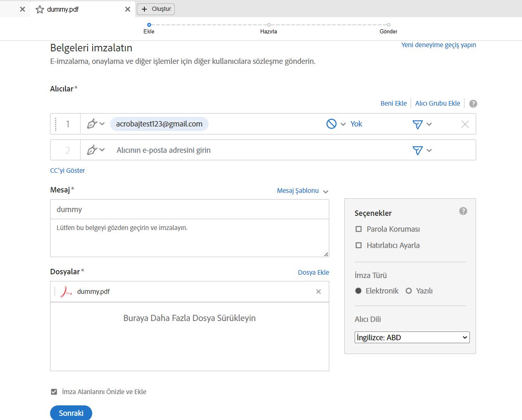
Task: Go to the Ekle step
Action: [x=149, y=28]
